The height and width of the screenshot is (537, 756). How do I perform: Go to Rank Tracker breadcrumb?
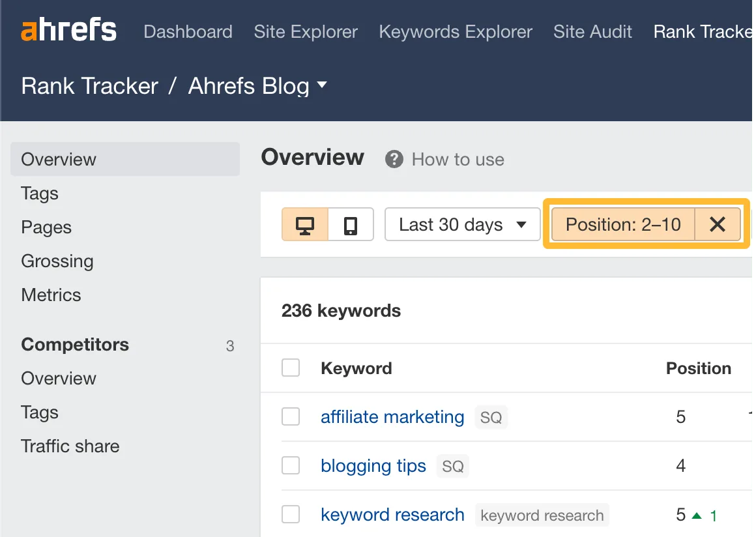[90, 86]
